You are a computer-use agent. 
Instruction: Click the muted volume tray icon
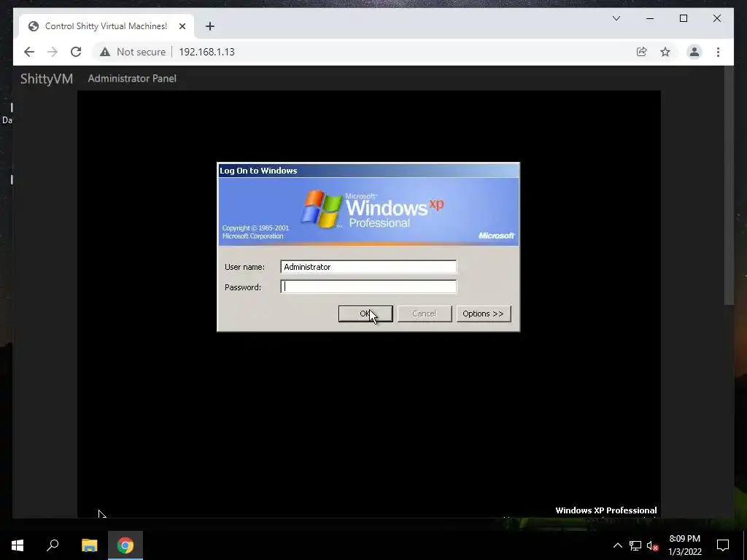(653, 545)
